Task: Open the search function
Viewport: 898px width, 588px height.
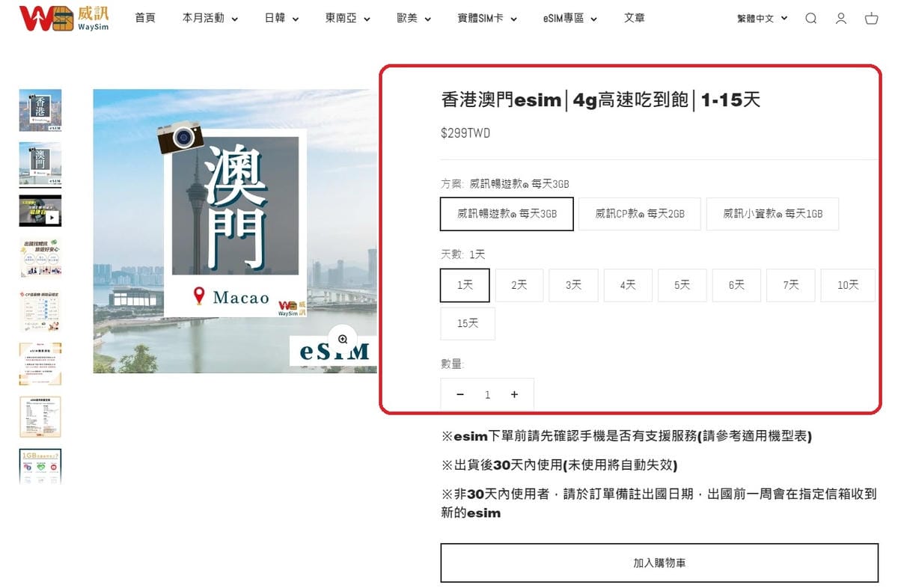Action: pos(811,19)
